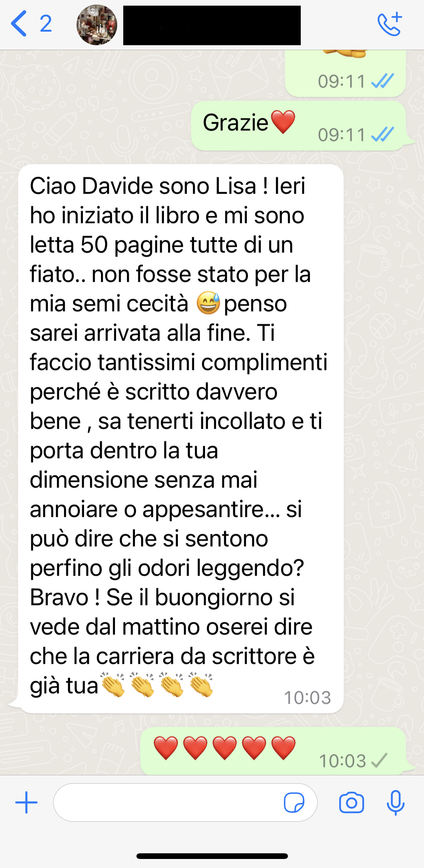Tap the partial emoji message at top

[x=345, y=73]
